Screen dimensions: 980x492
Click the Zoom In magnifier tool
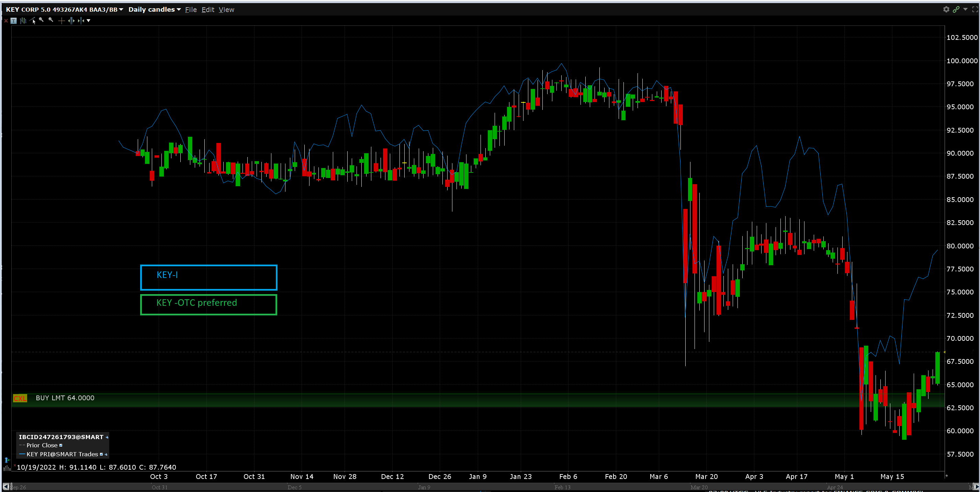pos(41,20)
